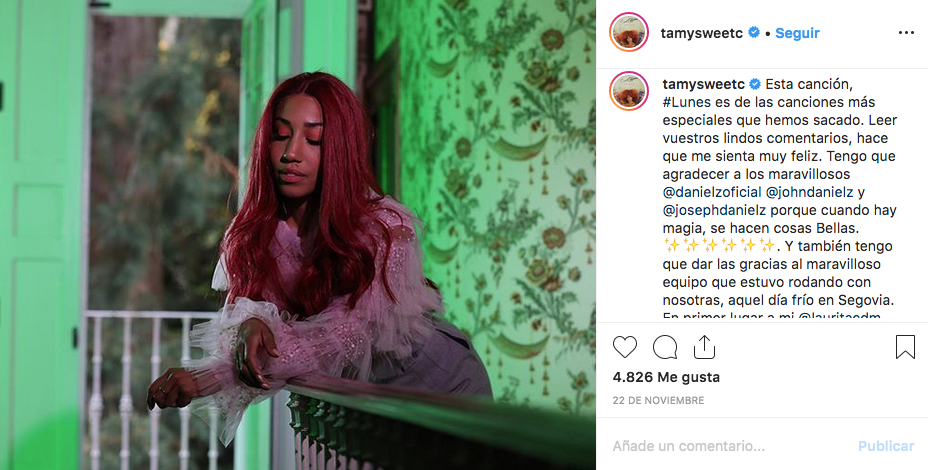
Task: Open the #Lunes hashtag
Action: (x=687, y=102)
